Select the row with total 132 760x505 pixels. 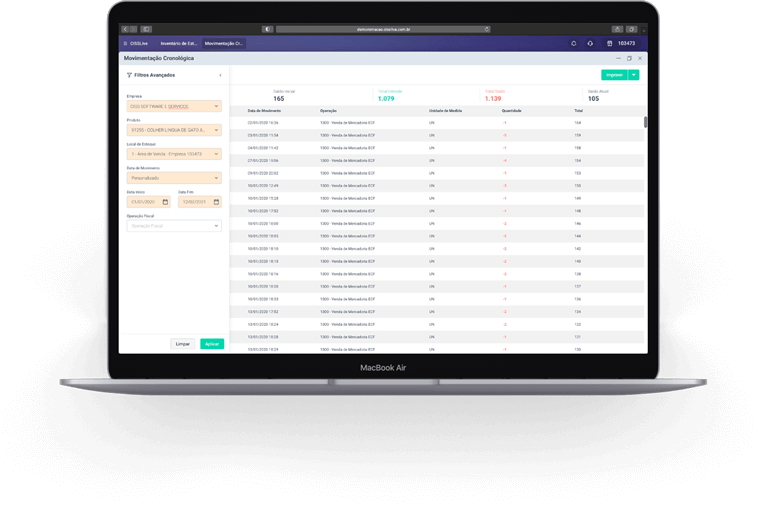click(x=437, y=325)
